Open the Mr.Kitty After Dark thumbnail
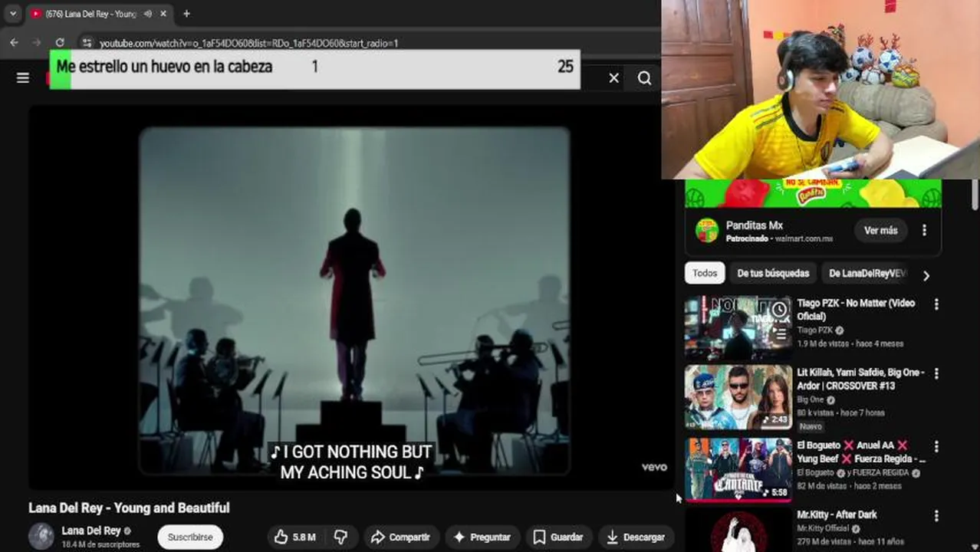The width and height of the screenshot is (980, 552). [x=738, y=531]
